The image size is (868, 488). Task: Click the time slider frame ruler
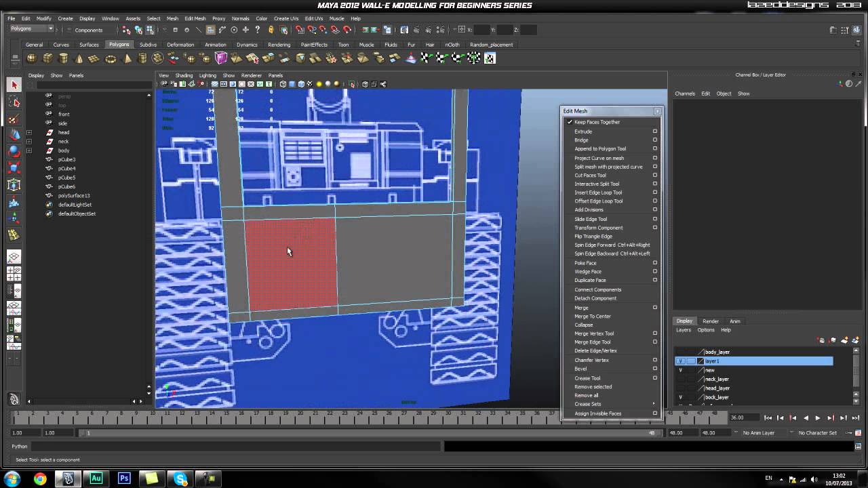370,418
